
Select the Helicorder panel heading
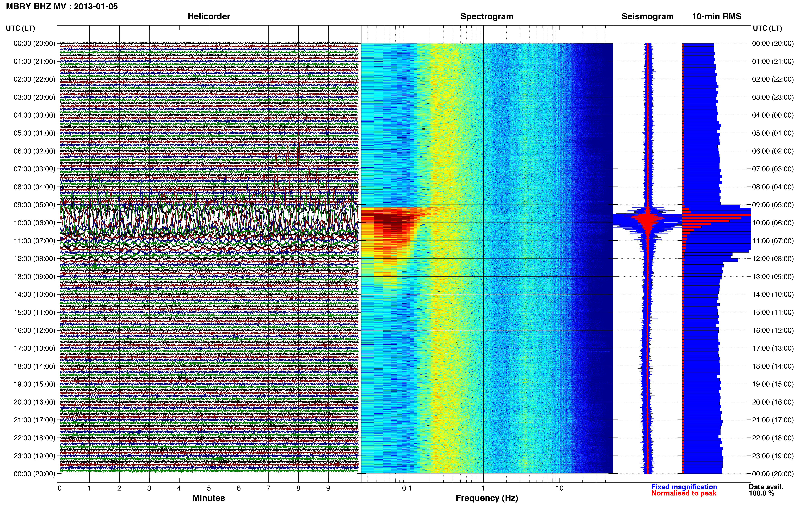click(209, 16)
